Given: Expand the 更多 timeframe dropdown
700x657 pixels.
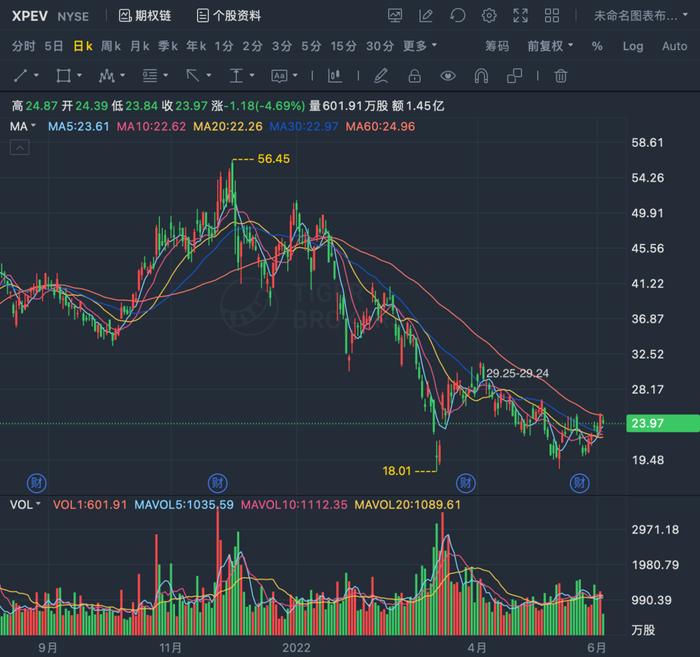Looking at the screenshot, I should [420, 46].
